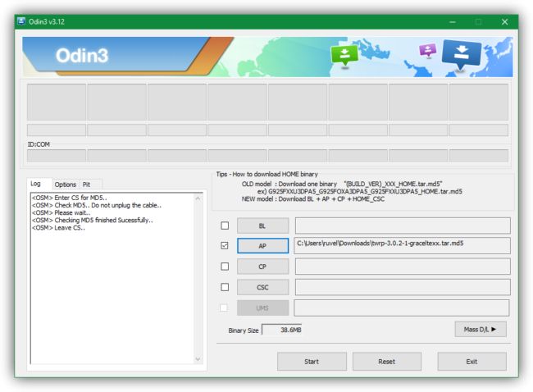The image size is (533, 392).
Task: Click the greyed-out UMS button
Action: (262, 308)
